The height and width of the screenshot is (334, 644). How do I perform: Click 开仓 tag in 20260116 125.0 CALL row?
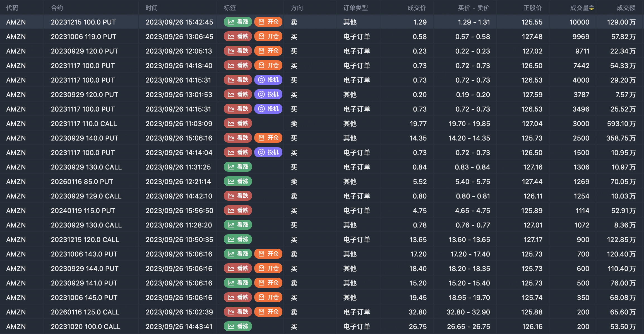click(268, 312)
